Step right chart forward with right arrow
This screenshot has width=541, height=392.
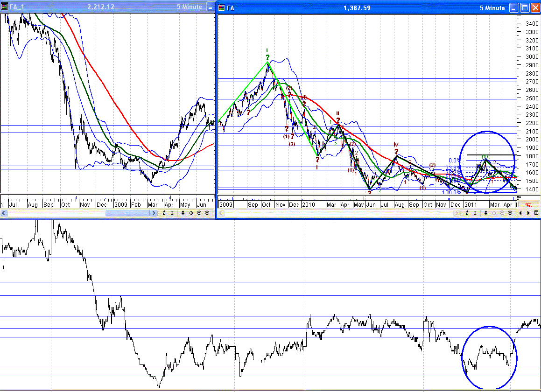click(528, 213)
